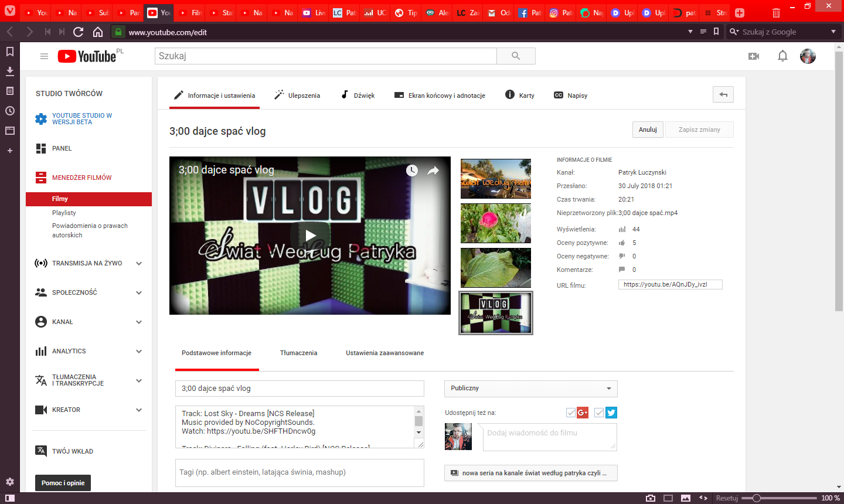
Task: Open page actions in status bar
Action: click(703, 498)
